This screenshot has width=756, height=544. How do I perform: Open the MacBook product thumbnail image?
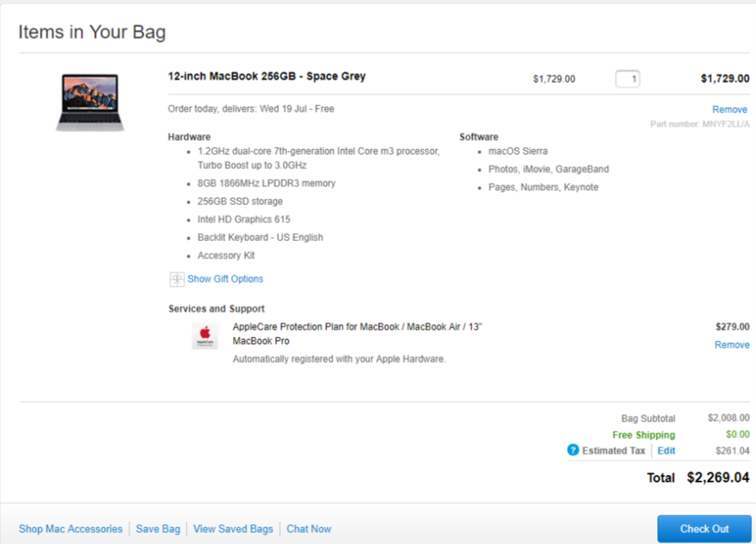(x=89, y=102)
